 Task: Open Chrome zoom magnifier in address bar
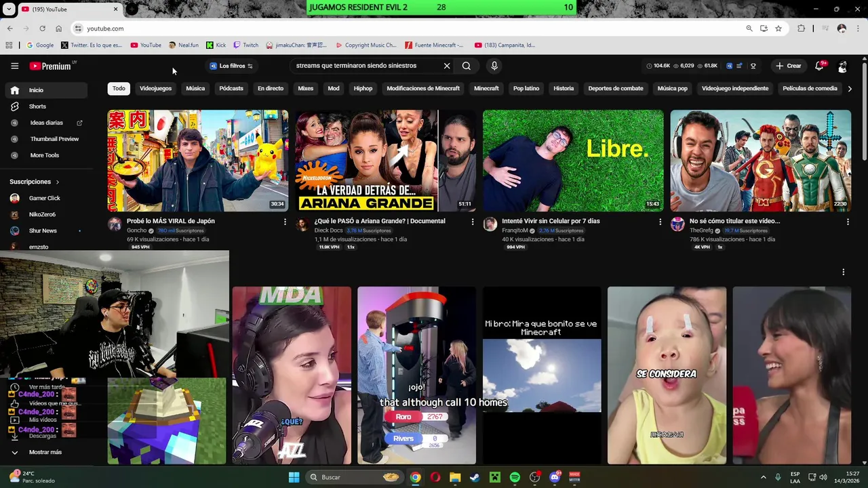749,28
